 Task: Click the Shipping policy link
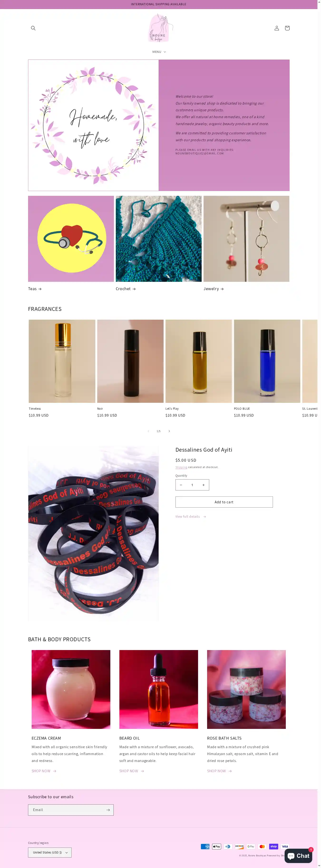click(181, 467)
